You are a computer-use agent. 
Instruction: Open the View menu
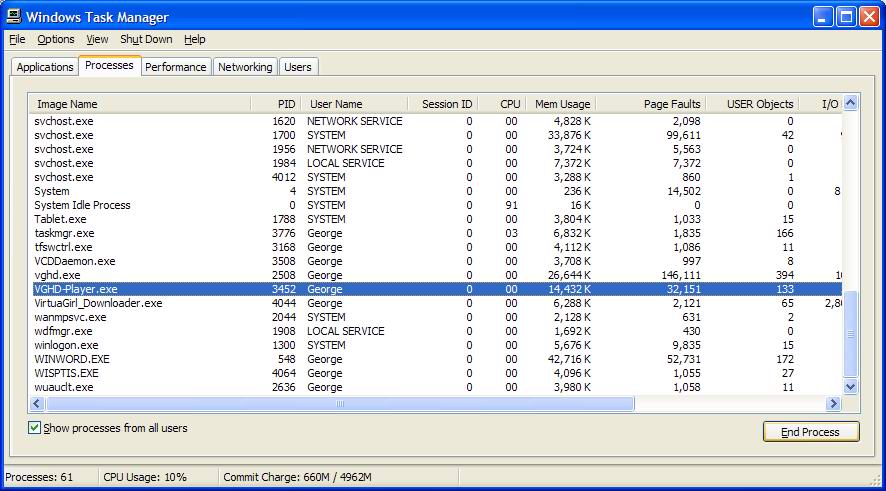97,39
